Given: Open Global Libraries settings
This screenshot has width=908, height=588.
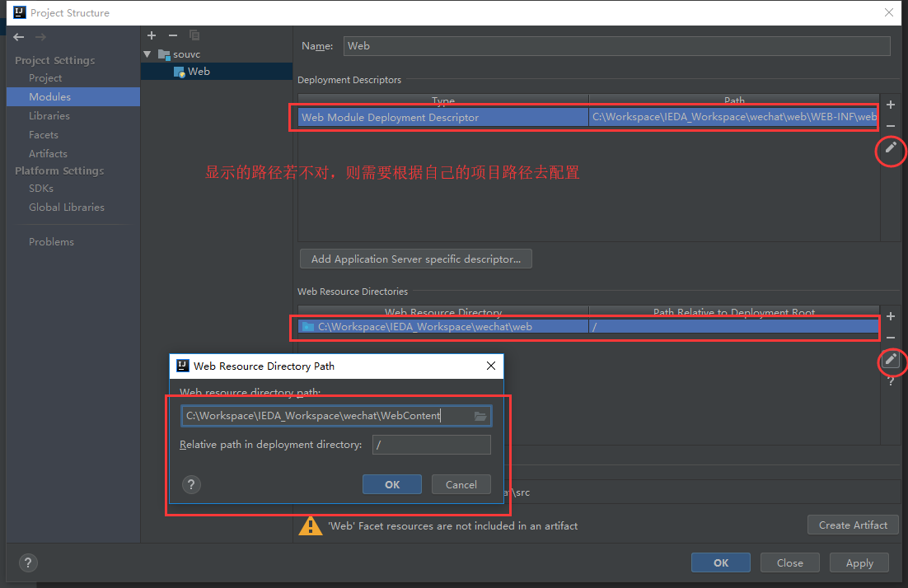Looking at the screenshot, I should point(67,208).
